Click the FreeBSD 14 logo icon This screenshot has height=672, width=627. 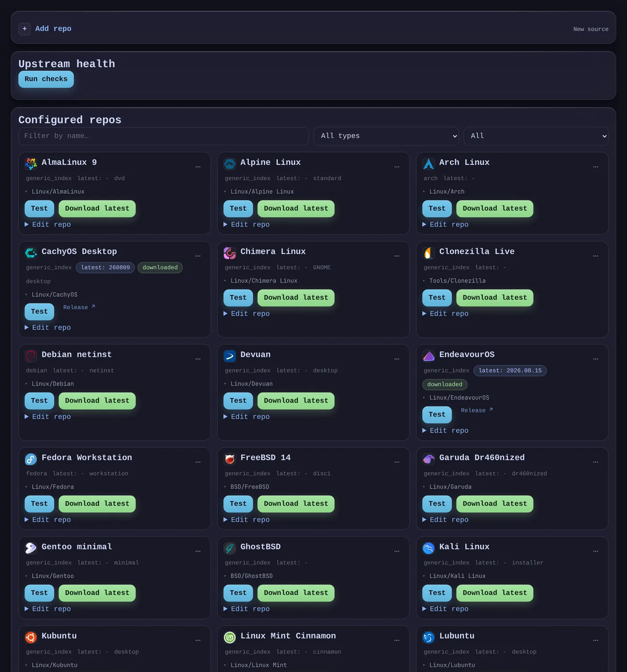click(230, 459)
